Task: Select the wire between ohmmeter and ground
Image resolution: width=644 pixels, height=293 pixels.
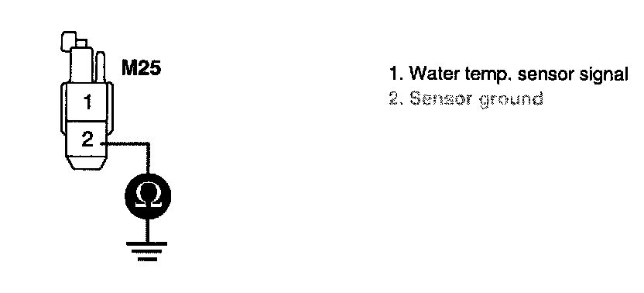Action: pos(147,230)
